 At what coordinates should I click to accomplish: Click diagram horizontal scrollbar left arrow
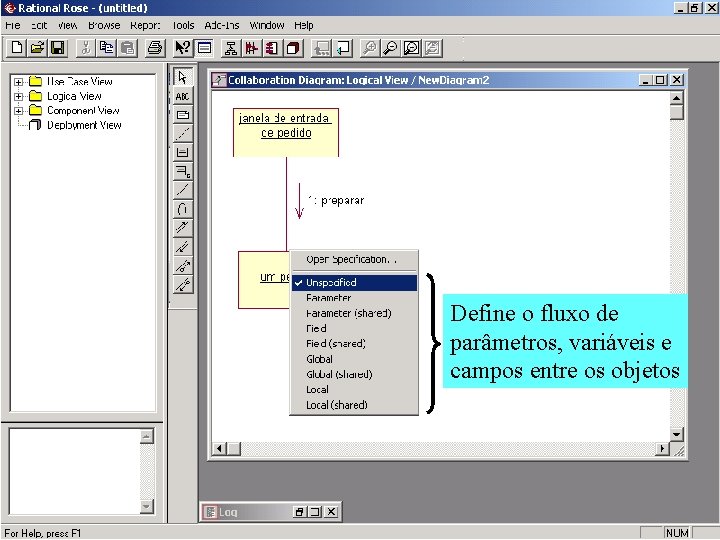click(219, 448)
